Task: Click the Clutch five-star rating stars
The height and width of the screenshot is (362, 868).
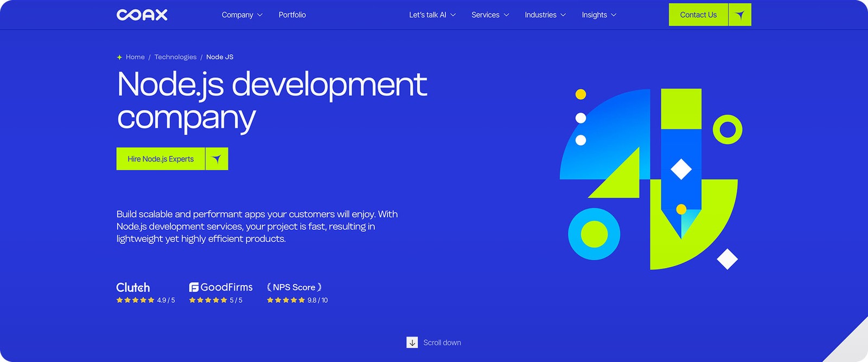Action: (x=135, y=300)
